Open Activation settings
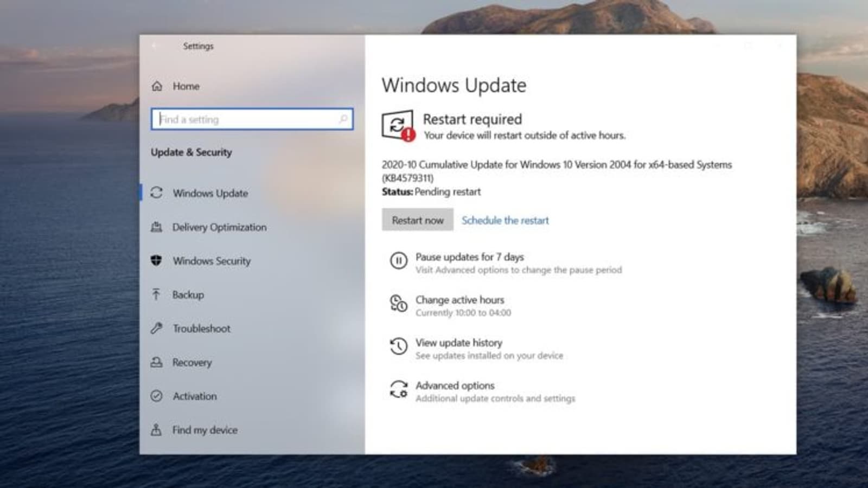 pyautogui.click(x=195, y=396)
